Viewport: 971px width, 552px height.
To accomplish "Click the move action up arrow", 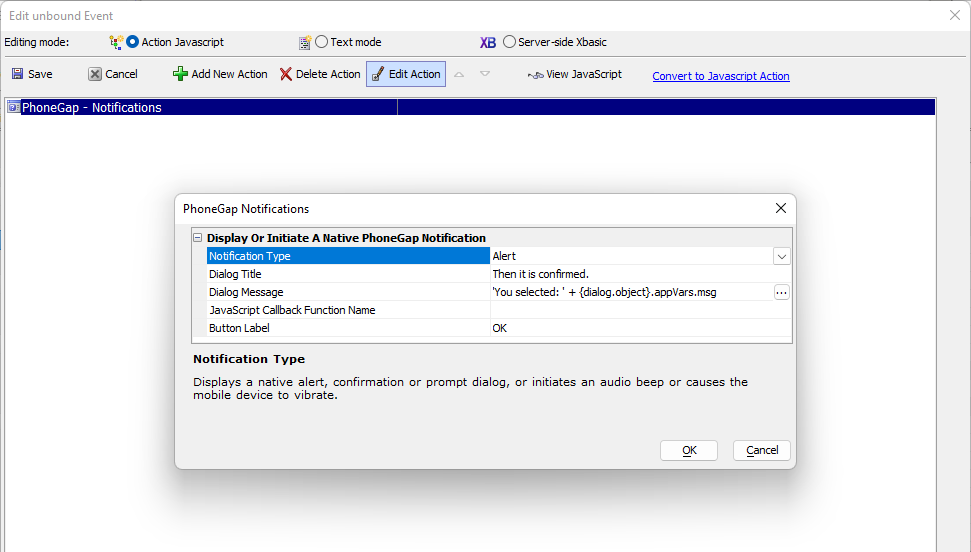I will (x=459, y=74).
